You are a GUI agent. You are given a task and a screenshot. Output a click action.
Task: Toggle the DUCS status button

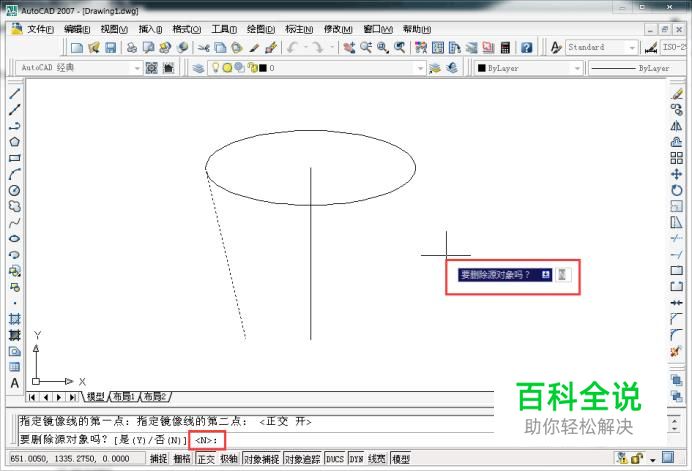click(x=335, y=459)
